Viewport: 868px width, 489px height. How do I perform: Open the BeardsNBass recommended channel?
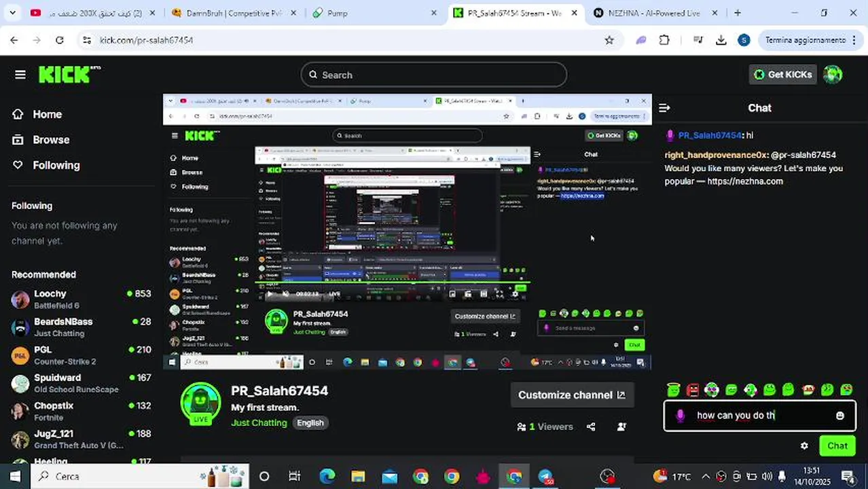click(82, 327)
